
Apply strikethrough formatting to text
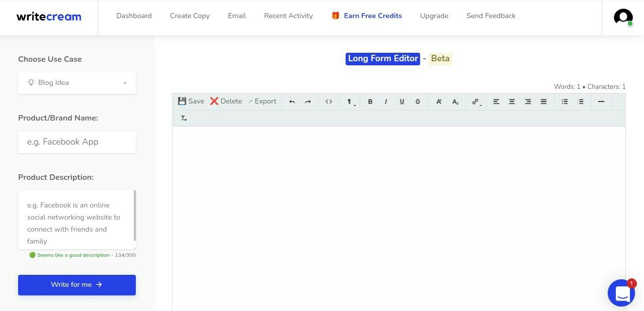click(418, 101)
